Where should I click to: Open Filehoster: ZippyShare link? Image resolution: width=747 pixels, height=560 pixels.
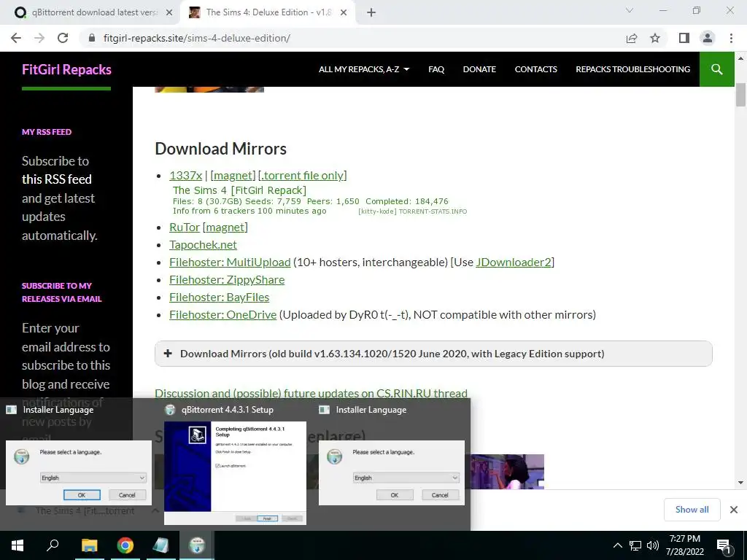pyautogui.click(x=227, y=280)
